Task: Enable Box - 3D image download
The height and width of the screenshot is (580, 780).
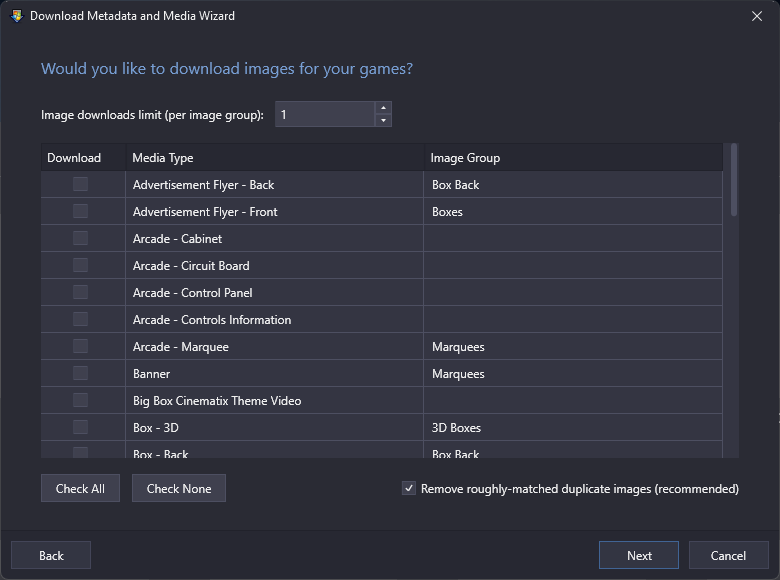Action: [x=81, y=427]
